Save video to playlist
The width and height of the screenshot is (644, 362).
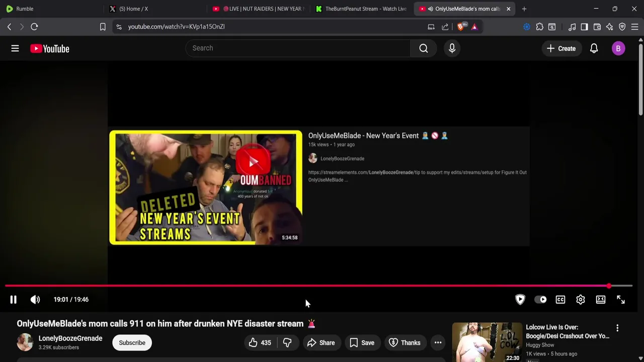pos(362,343)
